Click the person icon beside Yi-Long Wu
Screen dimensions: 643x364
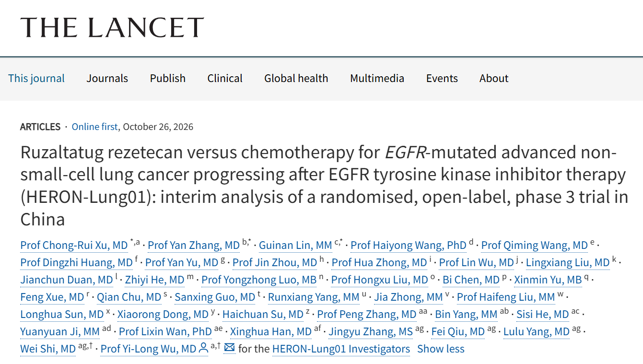[x=203, y=348]
